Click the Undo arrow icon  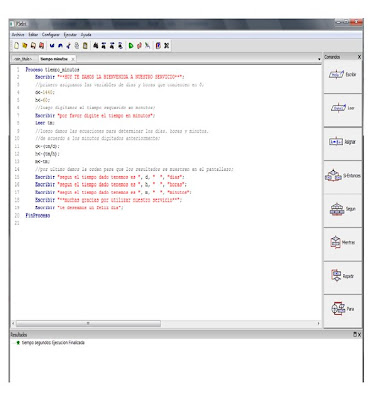tap(52, 46)
